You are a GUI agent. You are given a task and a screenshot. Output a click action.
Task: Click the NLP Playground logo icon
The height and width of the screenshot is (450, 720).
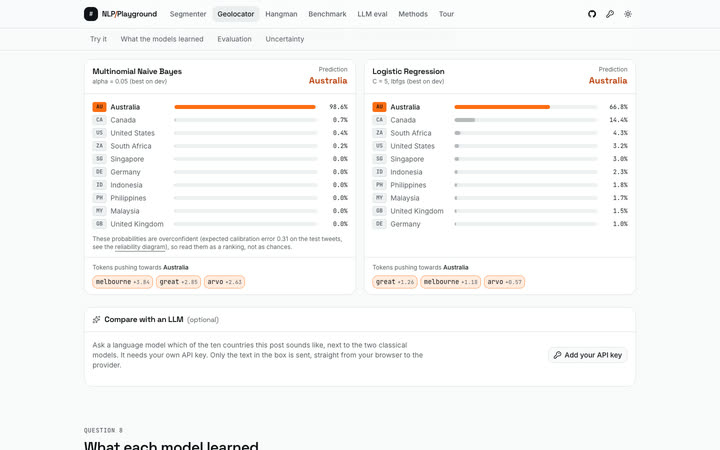coord(90,14)
